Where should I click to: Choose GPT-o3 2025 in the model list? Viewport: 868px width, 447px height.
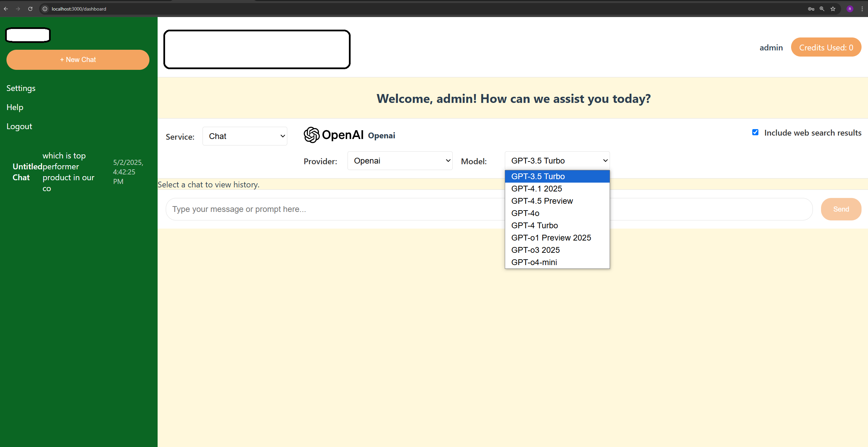pyautogui.click(x=535, y=250)
